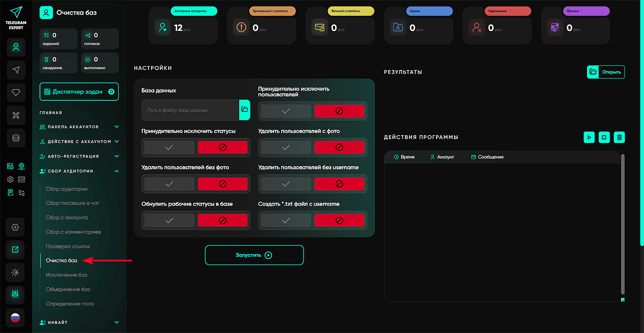Image resolution: width=644 pixels, height=333 pixels.
Task: Disable 'Удалить пользователей без фото' red option
Action: coord(223,184)
